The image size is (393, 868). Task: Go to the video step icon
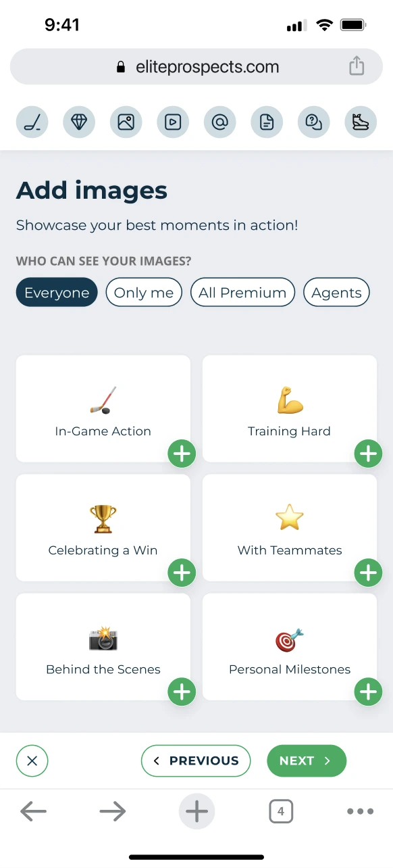173,122
